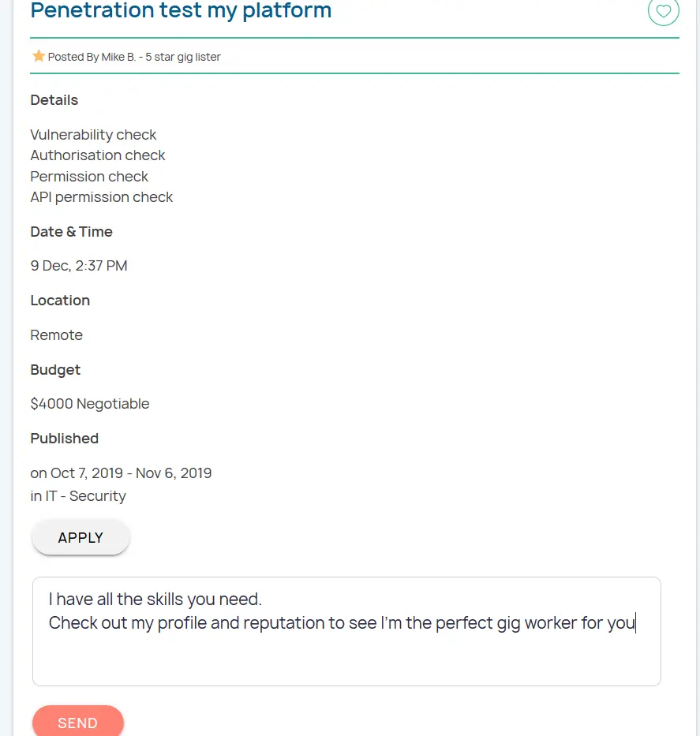Click the "Budget" section heading

point(55,370)
